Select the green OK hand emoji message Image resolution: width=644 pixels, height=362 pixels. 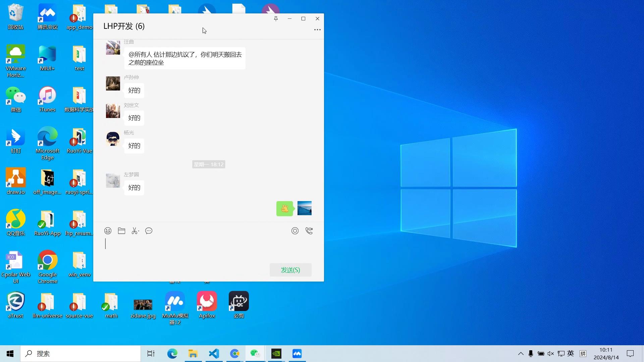tap(285, 208)
